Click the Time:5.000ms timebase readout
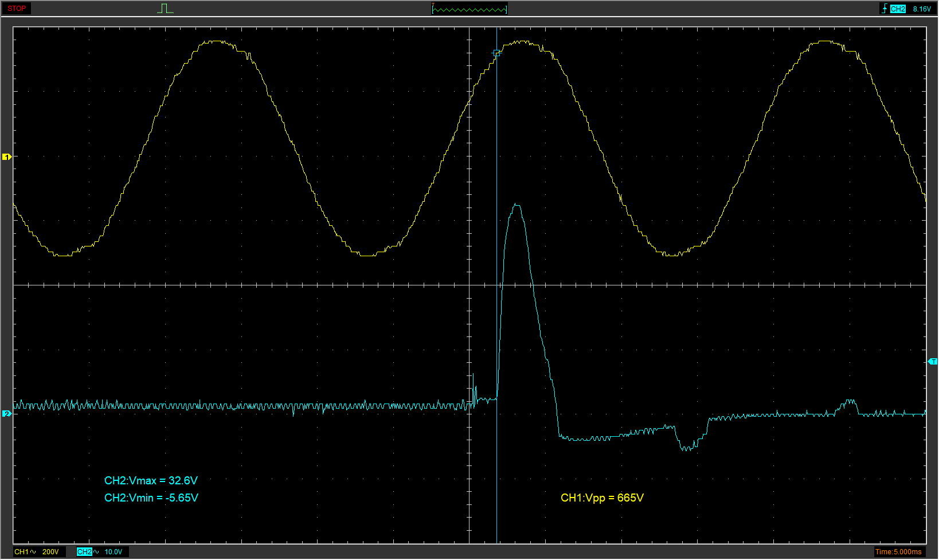 [x=898, y=552]
